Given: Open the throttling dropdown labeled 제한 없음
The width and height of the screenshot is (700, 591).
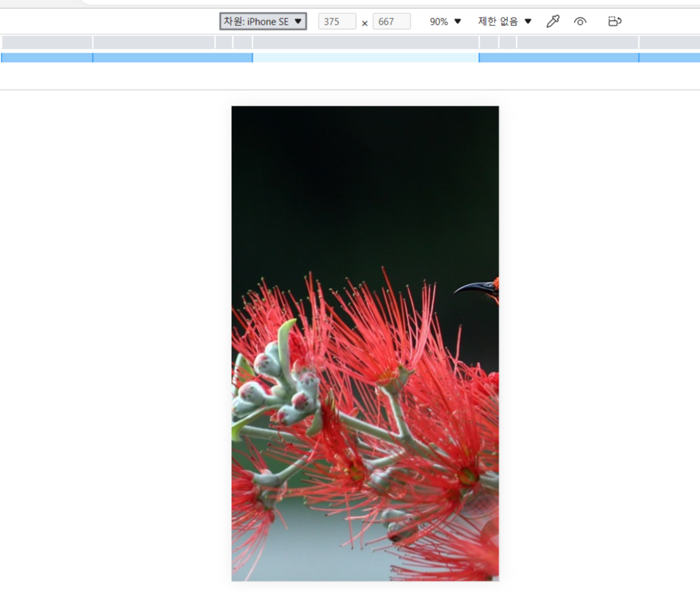Looking at the screenshot, I should point(504,22).
